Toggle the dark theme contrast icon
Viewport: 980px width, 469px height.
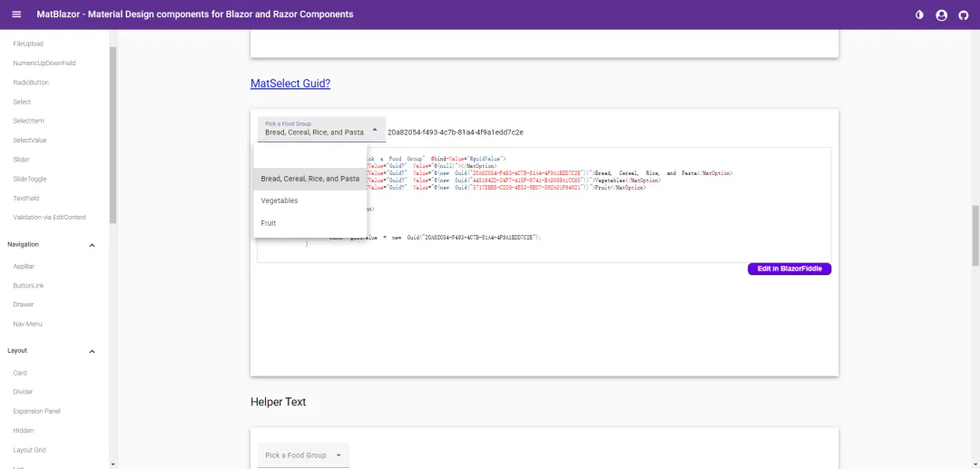pyautogui.click(x=919, y=15)
